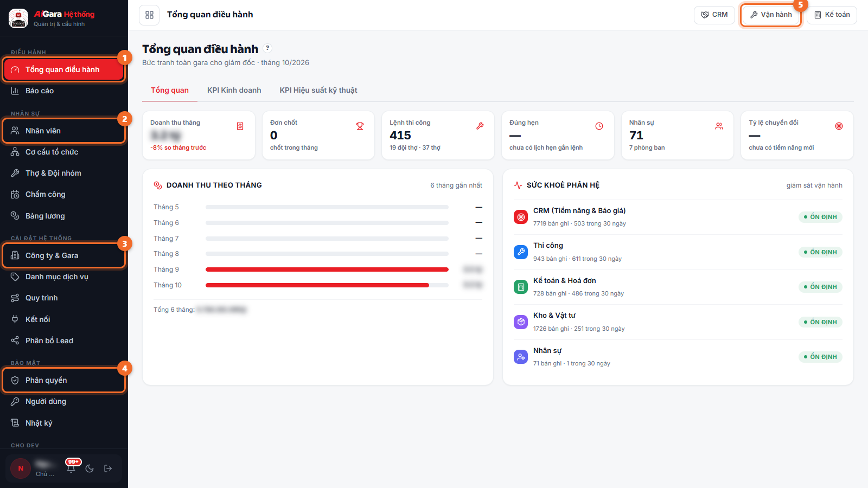Open Công ty & Gara settings
This screenshot has height=488, width=868.
(x=64, y=255)
